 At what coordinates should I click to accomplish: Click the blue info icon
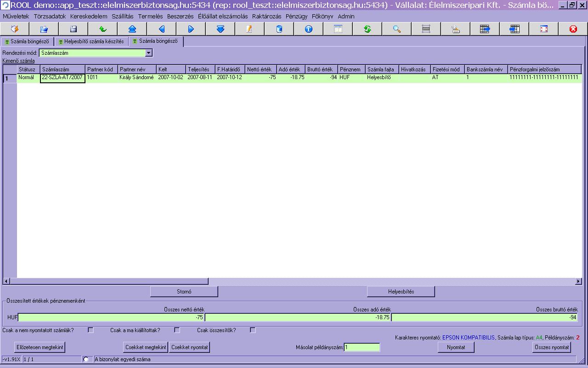coord(309,29)
